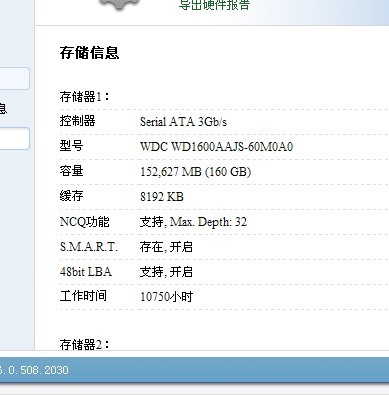This screenshot has height=395, width=389.
Task: Click the NCQ功能 row label
Action: tap(84, 222)
